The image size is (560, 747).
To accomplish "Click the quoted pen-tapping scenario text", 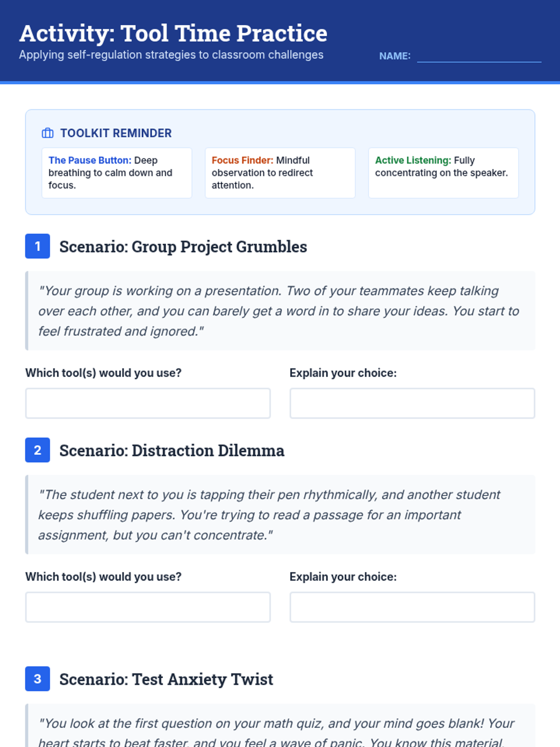I will coord(269,514).
